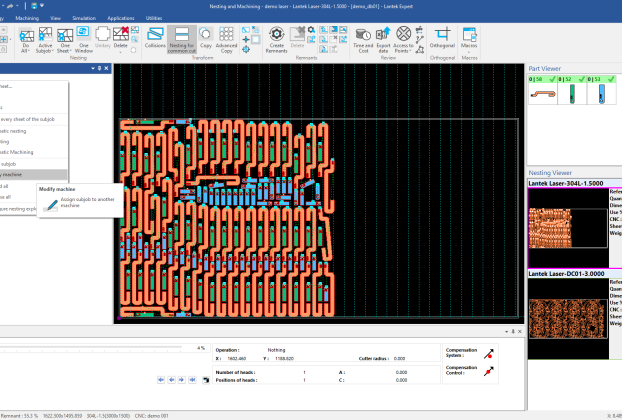Toggle the Compensation System indicator

pyautogui.click(x=489, y=354)
